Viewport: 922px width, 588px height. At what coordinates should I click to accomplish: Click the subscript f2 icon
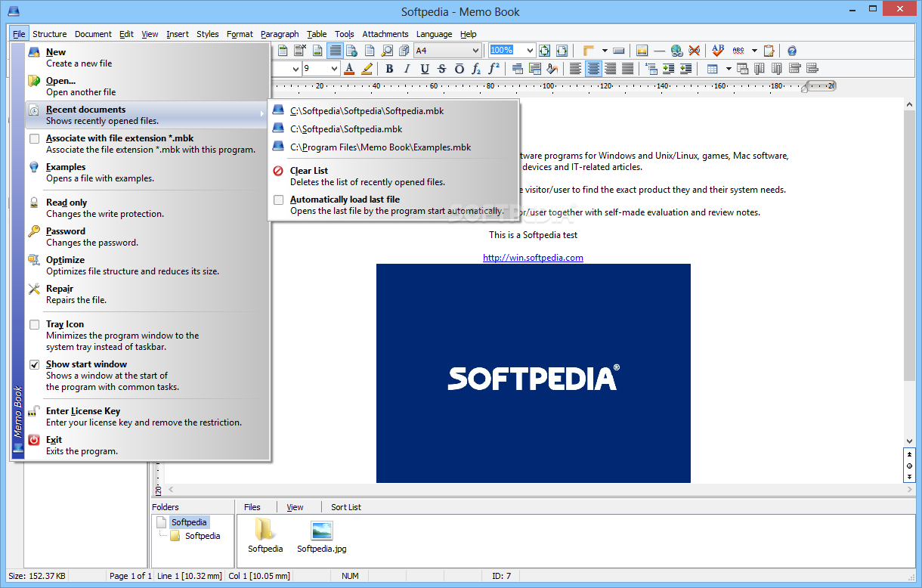tap(476, 69)
